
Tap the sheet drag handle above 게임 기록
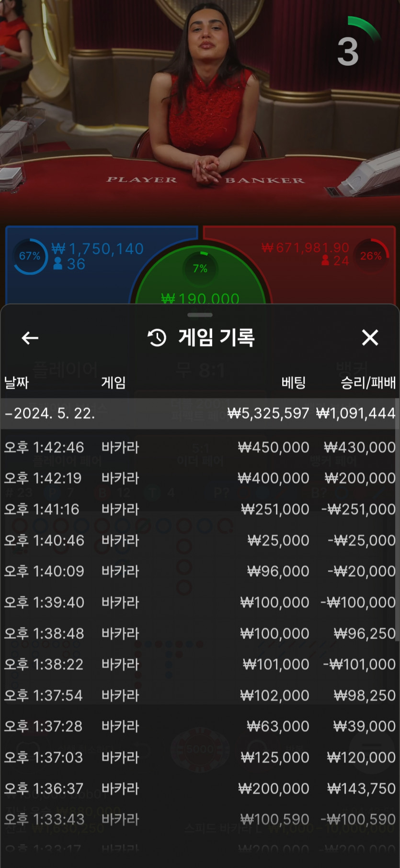(200, 315)
